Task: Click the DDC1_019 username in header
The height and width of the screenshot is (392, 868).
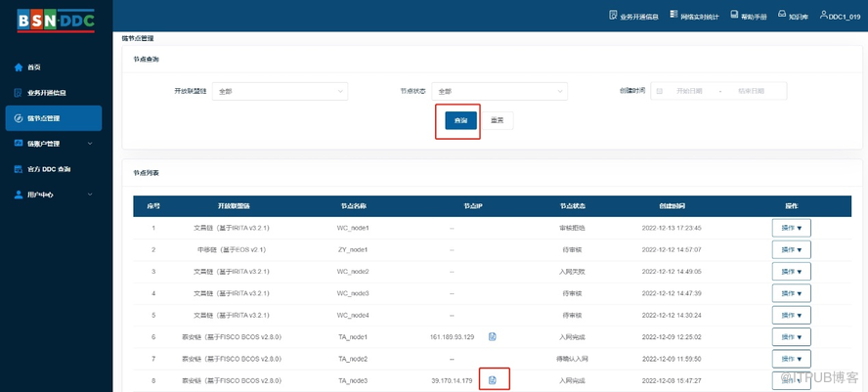Action: (845, 16)
